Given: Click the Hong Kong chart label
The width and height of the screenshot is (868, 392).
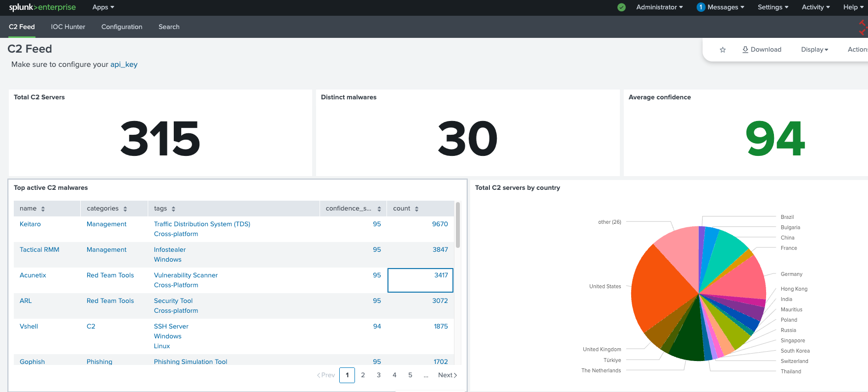Looking at the screenshot, I should click(794, 289).
